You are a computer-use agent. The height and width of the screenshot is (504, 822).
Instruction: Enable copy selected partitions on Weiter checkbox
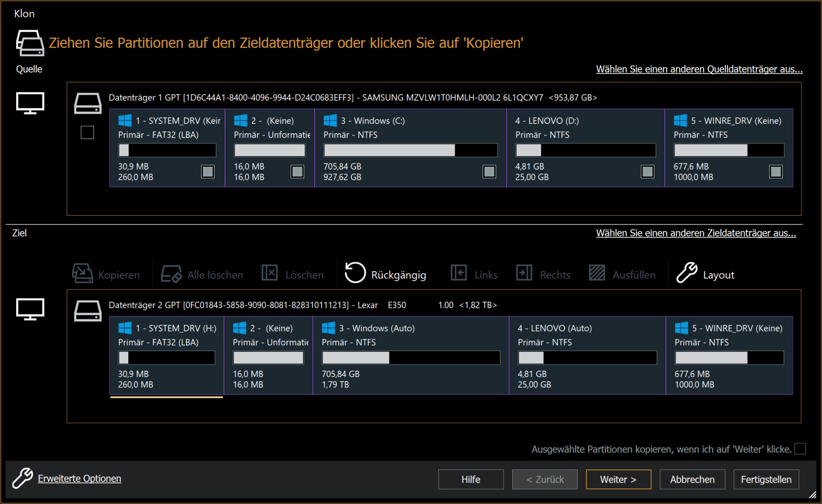(x=800, y=449)
